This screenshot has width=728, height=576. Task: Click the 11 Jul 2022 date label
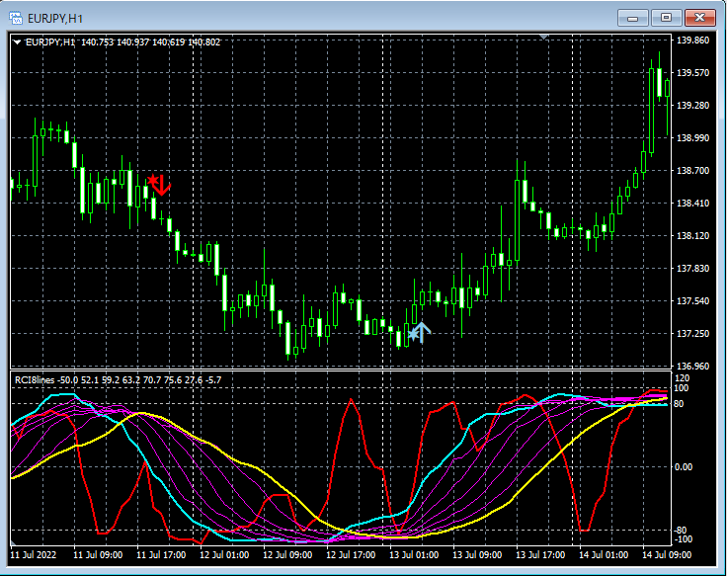pyautogui.click(x=33, y=555)
